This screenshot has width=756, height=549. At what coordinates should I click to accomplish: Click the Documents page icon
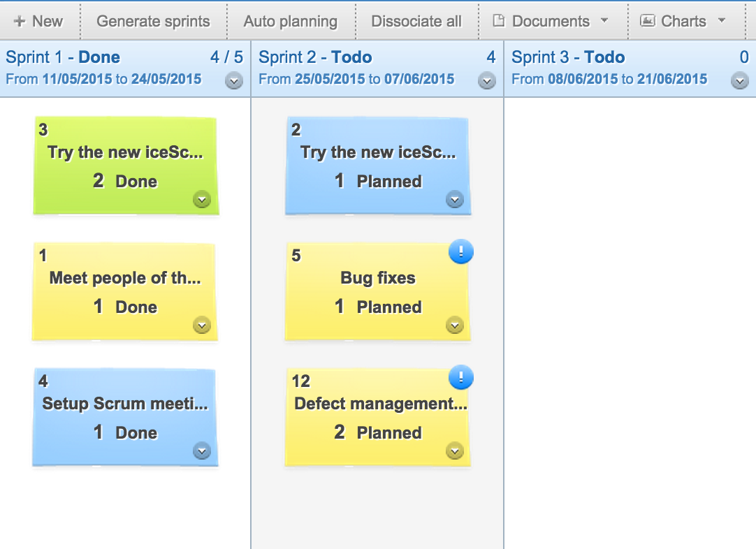tap(499, 21)
